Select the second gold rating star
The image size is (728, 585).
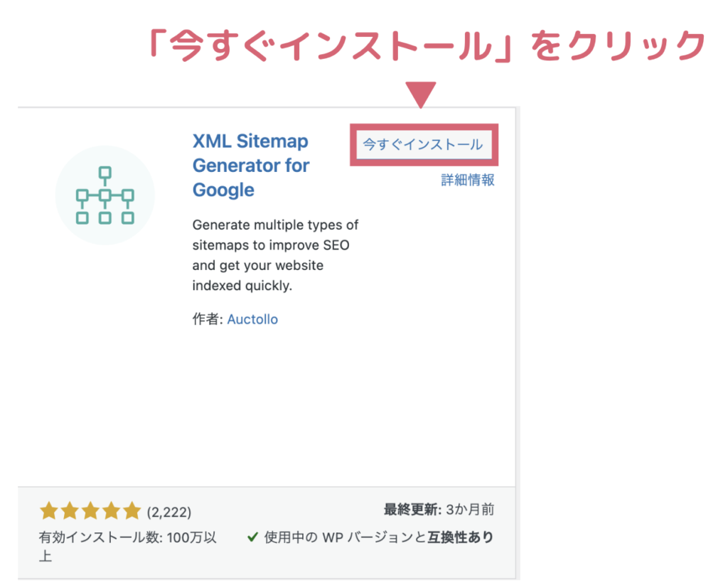(x=70, y=510)
